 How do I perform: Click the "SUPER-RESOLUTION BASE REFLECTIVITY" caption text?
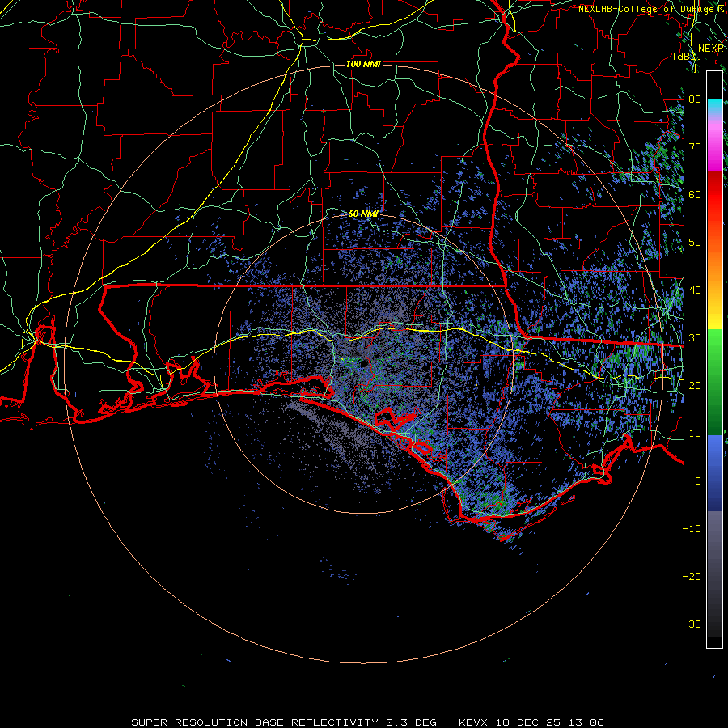click(x=255, y=722)
